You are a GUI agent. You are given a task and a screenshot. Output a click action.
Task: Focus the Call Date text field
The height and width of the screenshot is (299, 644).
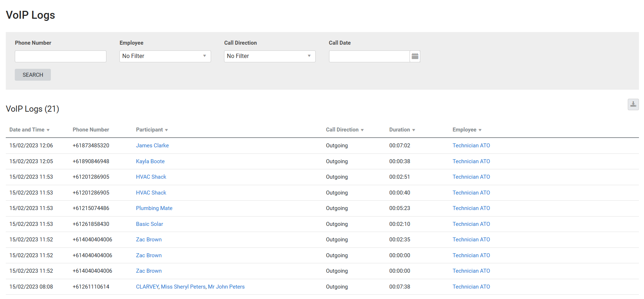click(369, 56)
